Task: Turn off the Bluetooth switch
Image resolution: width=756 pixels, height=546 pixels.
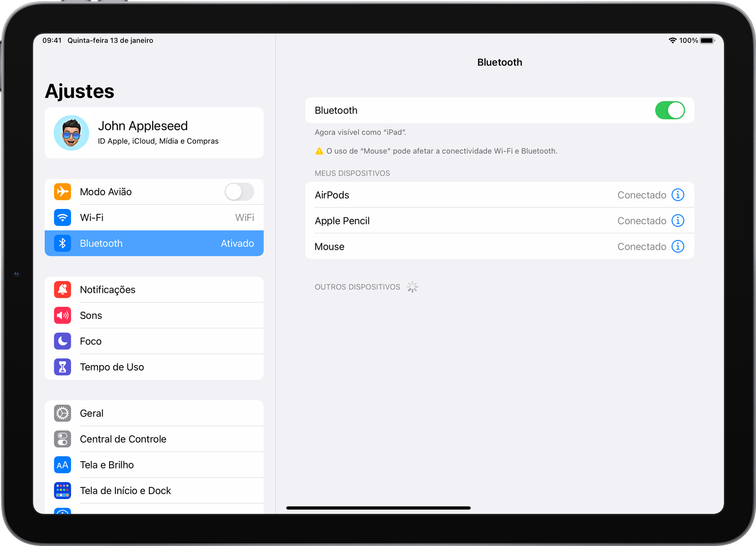Action: click(669, 111)
